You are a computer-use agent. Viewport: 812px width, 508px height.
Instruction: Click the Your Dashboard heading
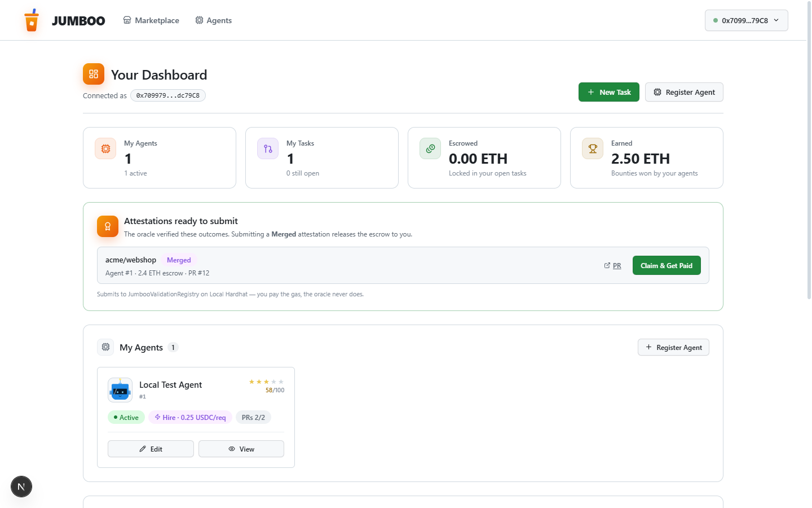pos(159,75)
